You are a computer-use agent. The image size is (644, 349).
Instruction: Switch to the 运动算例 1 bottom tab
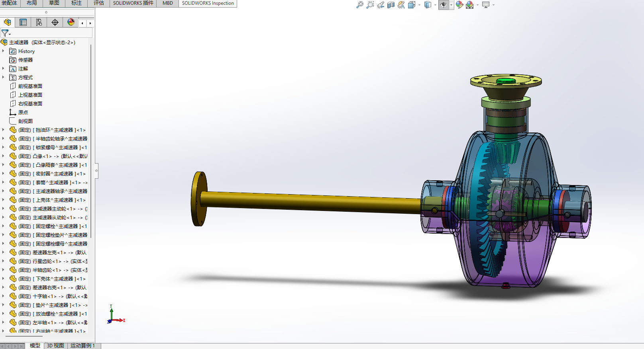82,345
